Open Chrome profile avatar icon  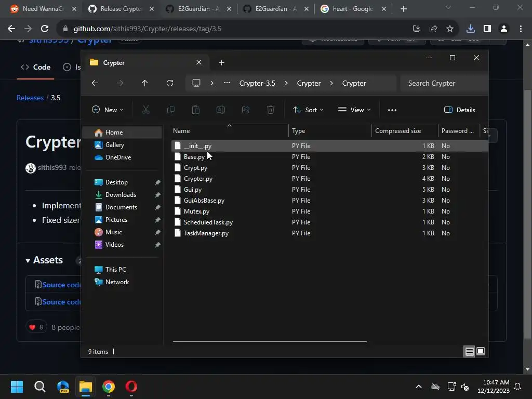pos(504,29)
